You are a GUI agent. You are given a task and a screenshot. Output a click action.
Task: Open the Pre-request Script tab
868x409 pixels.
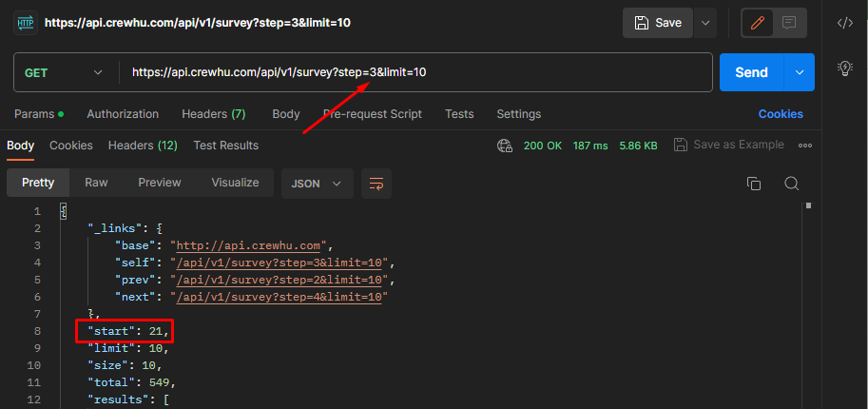point(372,114)
